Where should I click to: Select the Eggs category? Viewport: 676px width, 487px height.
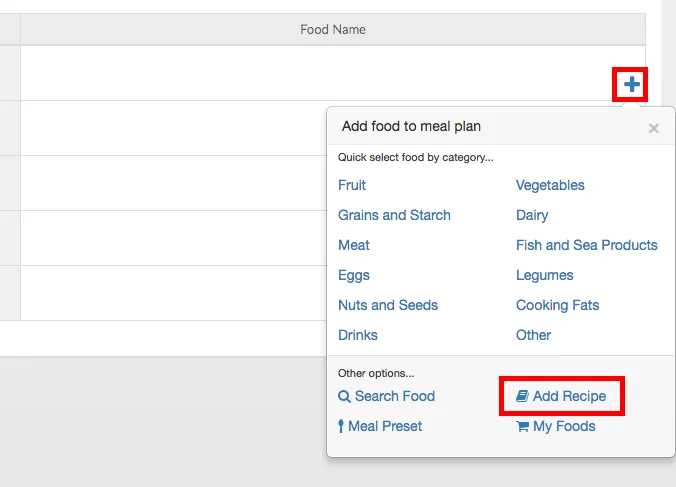(354, 275)
